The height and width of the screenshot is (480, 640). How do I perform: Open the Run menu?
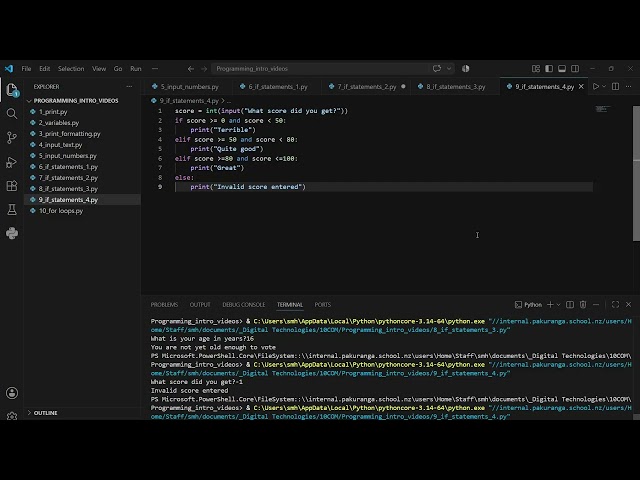click(136, 69)
